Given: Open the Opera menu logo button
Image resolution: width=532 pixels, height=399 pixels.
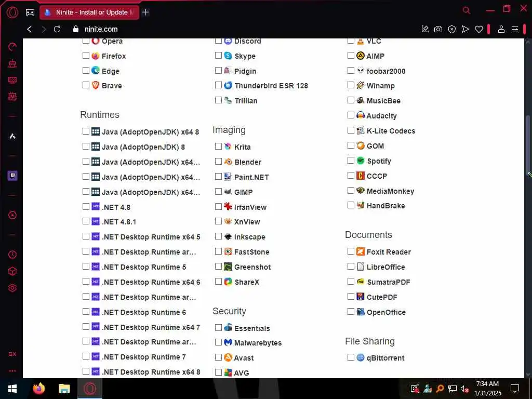Looking at the screenshot, I should (12, 12).
